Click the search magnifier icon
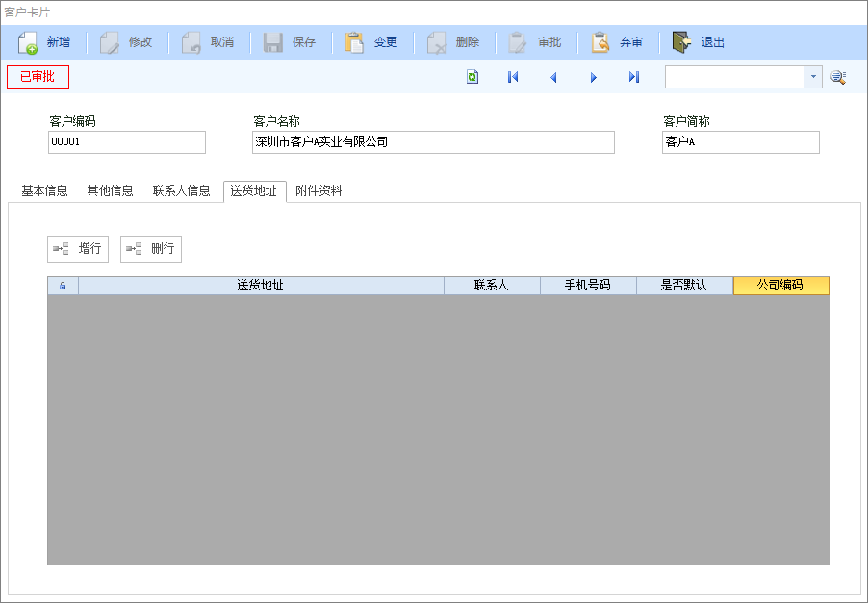Screen dimensions: 868x603 pos(839,77)
